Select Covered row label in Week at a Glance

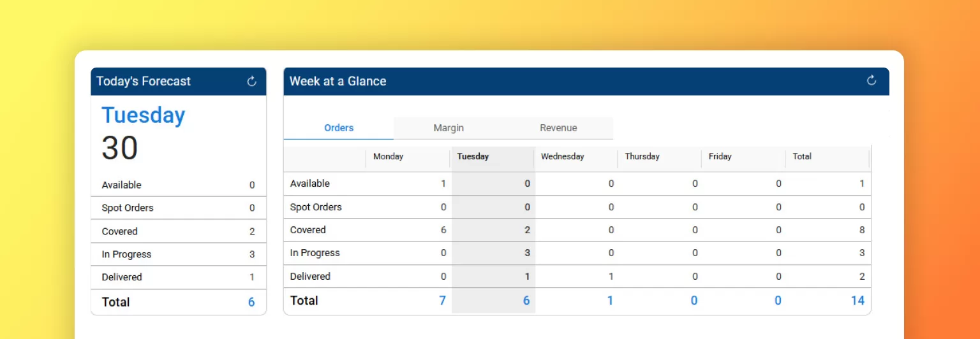308,230
